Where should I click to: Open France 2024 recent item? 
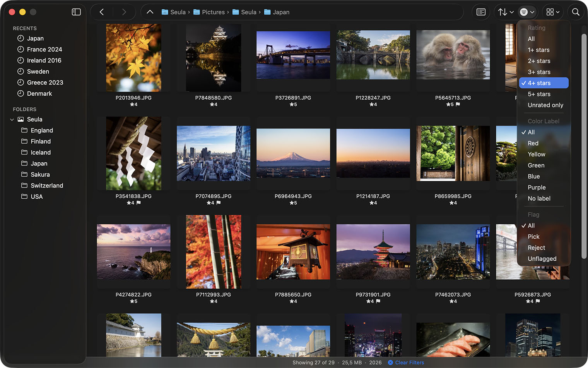tap(44, 49)
